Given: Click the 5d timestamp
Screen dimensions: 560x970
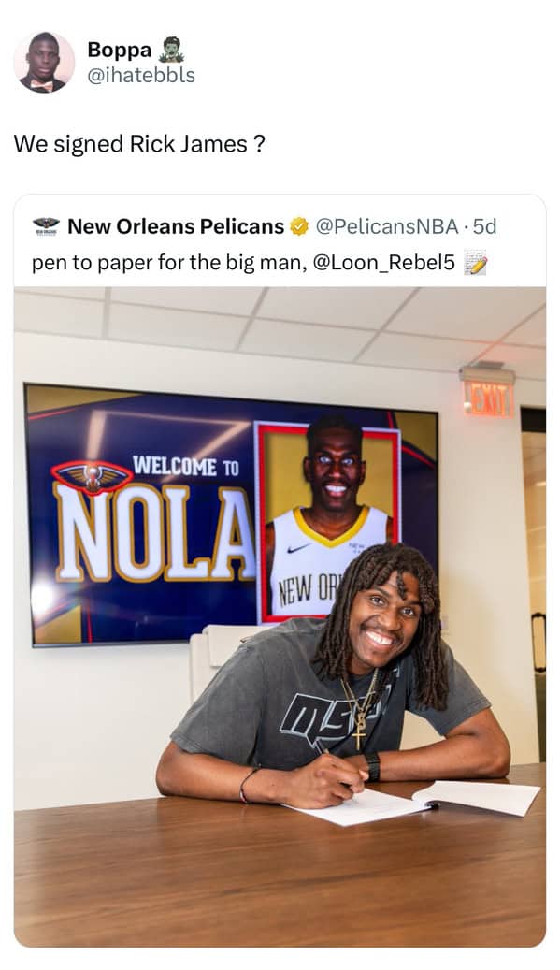Looking at the screenshot, I should coord(484,226).
